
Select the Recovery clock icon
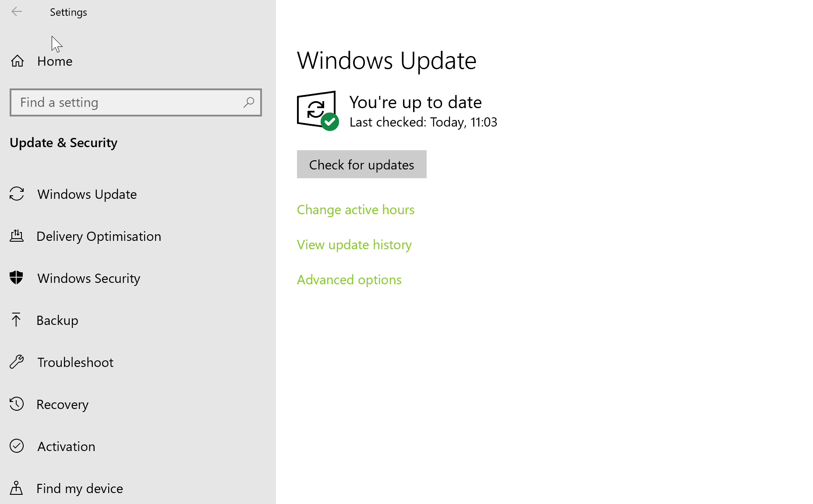click(x=17, y=404)
